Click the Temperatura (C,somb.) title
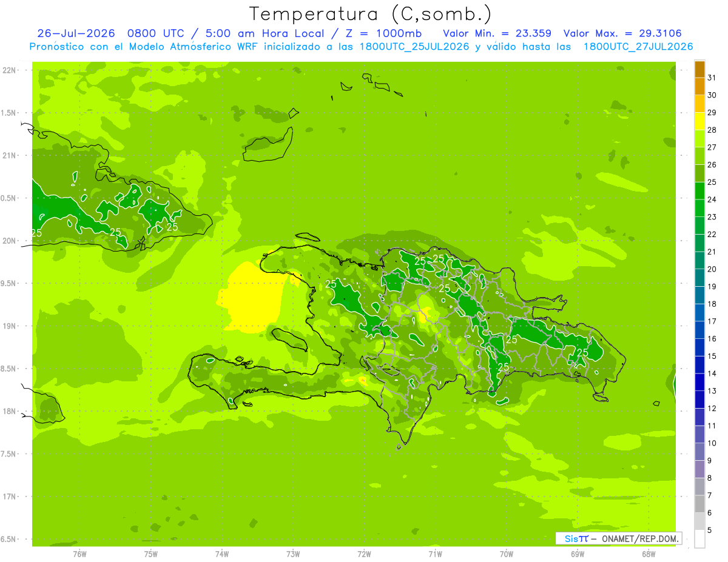 [x=371, y=13]
